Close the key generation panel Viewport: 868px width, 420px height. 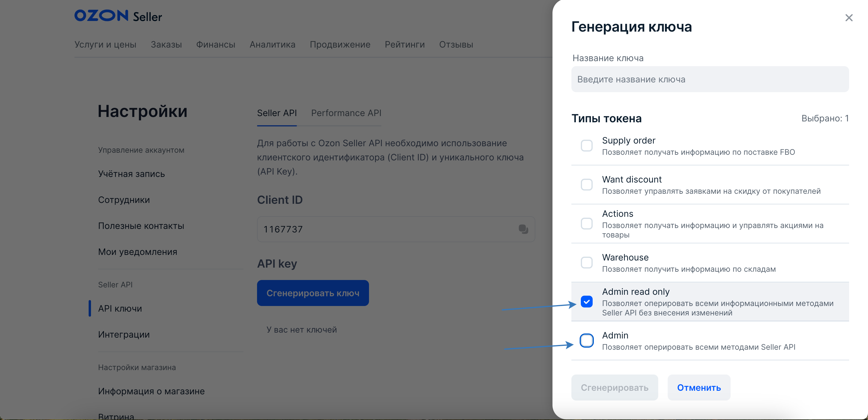click(849, 18)
